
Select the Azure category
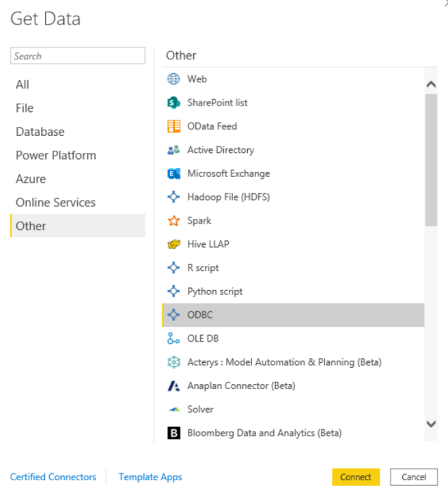(31, 179)
